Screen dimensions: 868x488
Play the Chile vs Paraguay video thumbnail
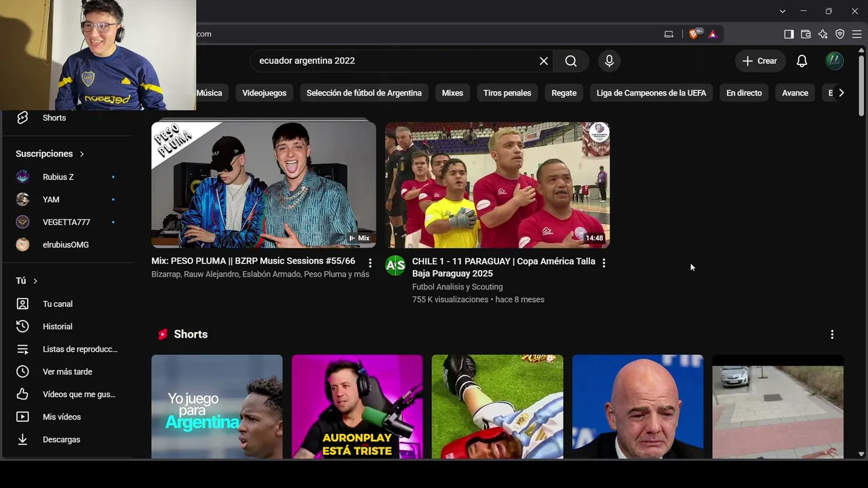click(497, 185)
